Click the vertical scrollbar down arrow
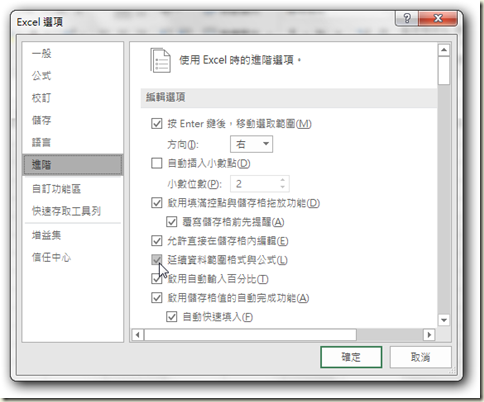Viewport: 484px width, 402px height. point(444,320)
